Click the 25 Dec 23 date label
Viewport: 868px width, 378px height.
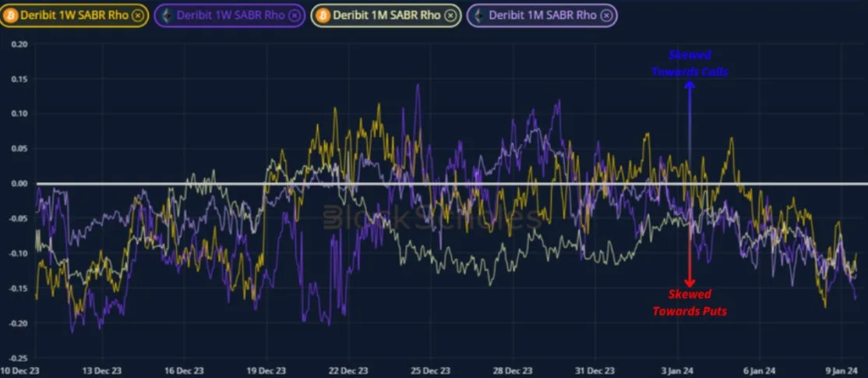432,370
